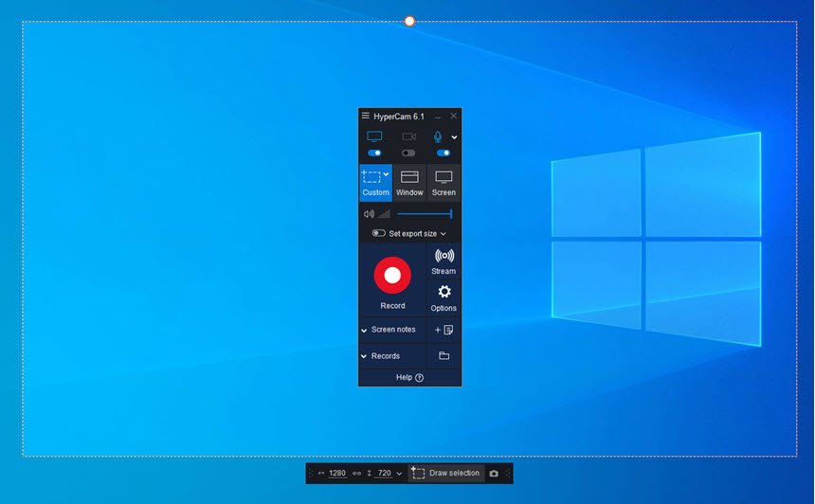Mute the sound via speaker icon
Screen dimensions: 815x504
click(369, 213)
